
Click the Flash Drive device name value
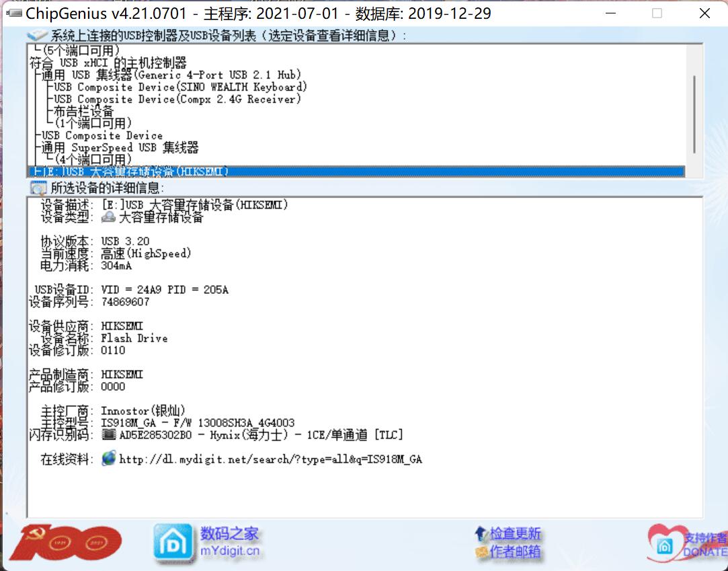tap(134, 338)
